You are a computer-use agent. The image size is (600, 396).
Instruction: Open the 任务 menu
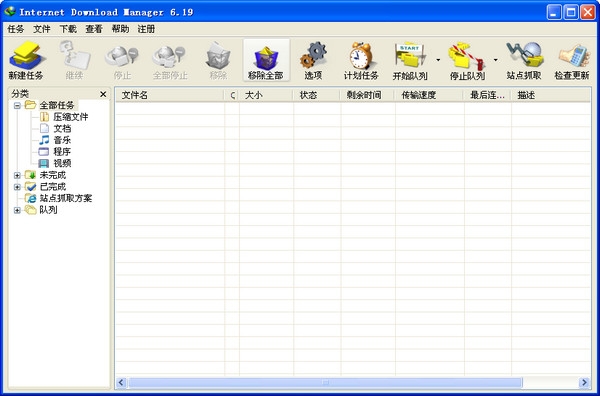coord(16,29)
